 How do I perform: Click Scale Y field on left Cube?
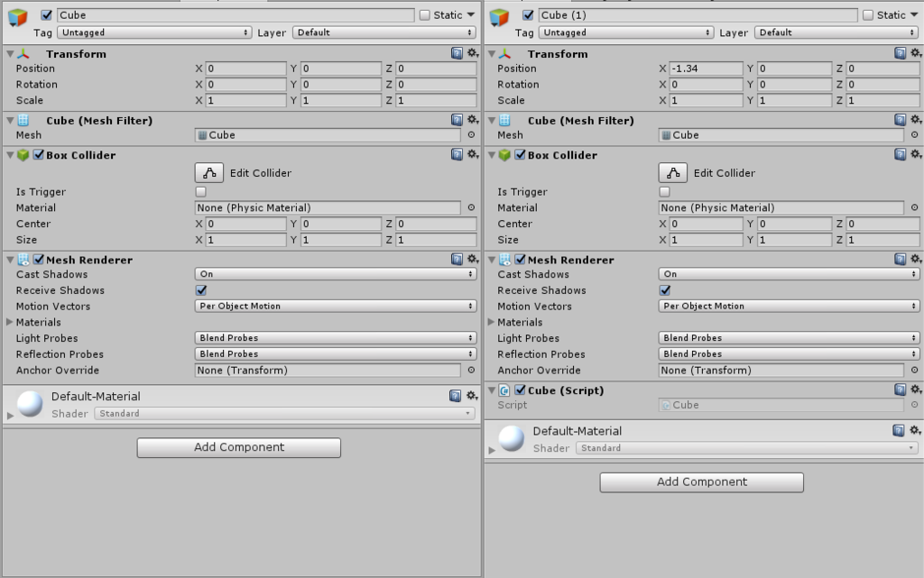[x=340, y=101]
